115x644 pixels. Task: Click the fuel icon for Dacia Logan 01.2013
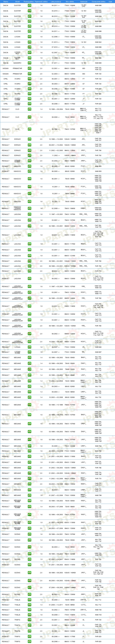pyautogui.click(x=29, y=42)
